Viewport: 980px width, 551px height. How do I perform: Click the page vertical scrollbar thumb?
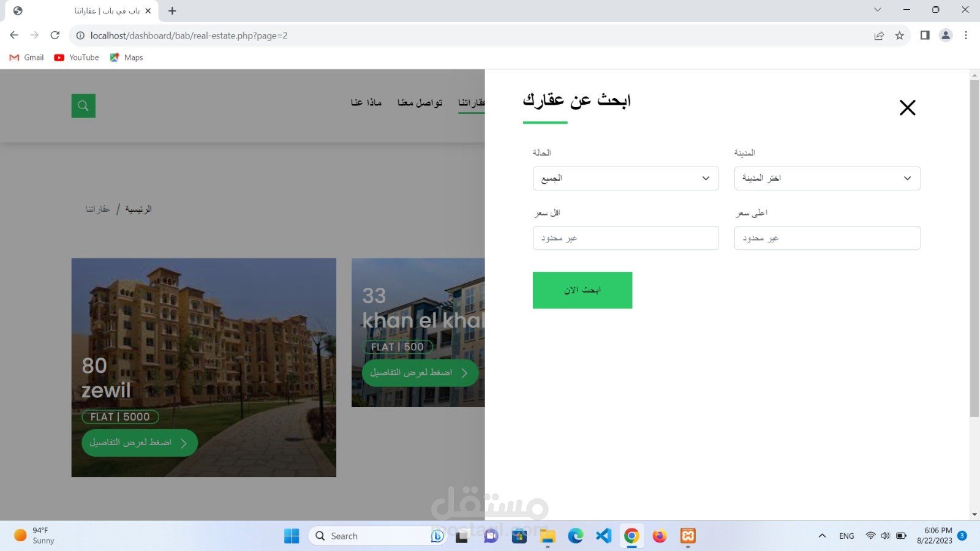click(x=974, y=245)
